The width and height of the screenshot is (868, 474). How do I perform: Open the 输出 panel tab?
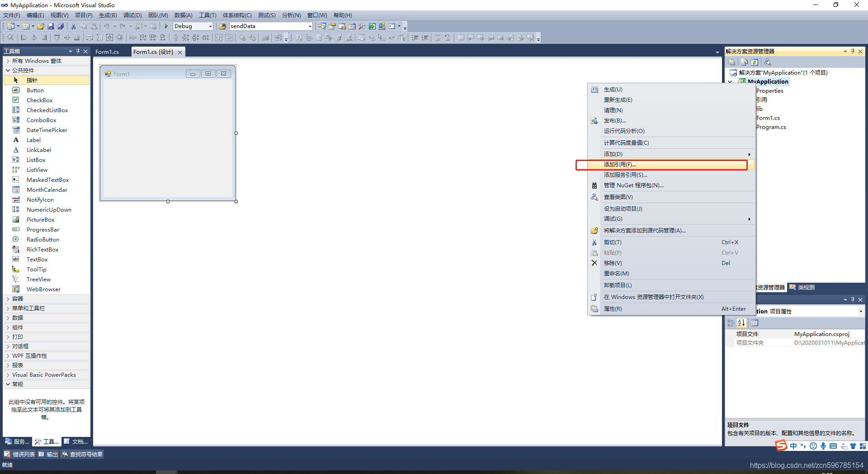point(48,454)
